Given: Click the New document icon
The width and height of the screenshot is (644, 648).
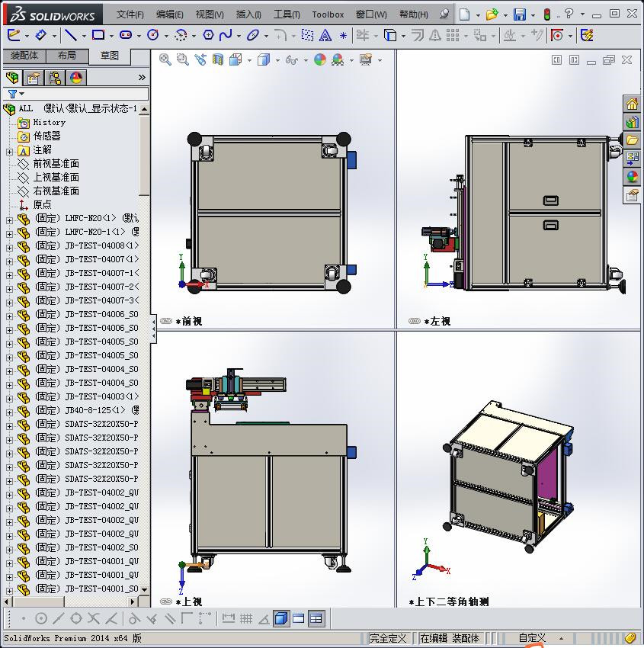Looking at the screenshot, I should pyautogui.click(x=465, y=14).
